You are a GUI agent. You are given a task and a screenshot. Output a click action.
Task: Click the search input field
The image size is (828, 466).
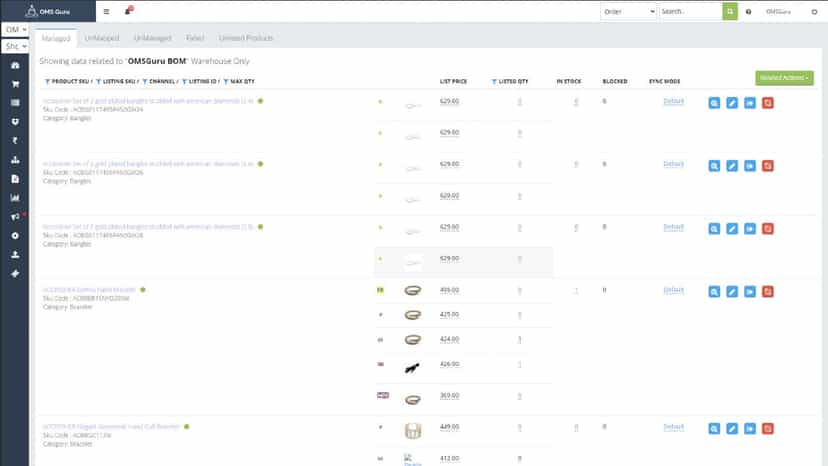[691, 12]
